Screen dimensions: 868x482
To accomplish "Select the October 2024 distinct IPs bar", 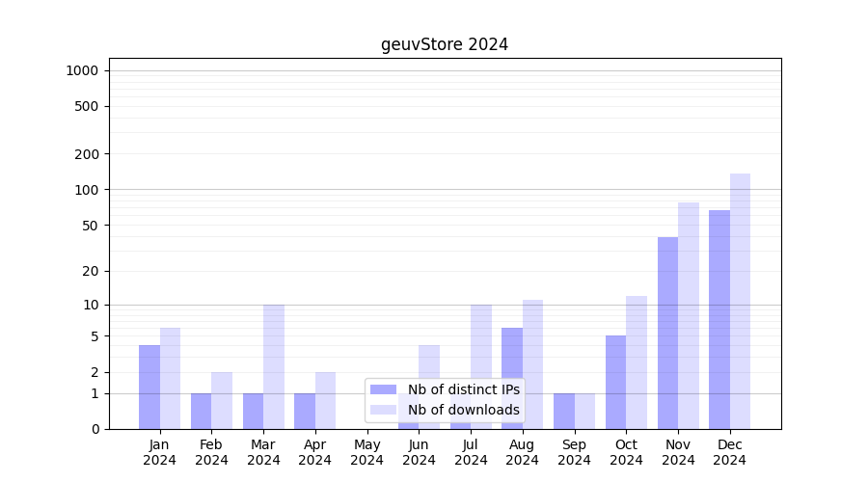I will [x=615, y=382].
